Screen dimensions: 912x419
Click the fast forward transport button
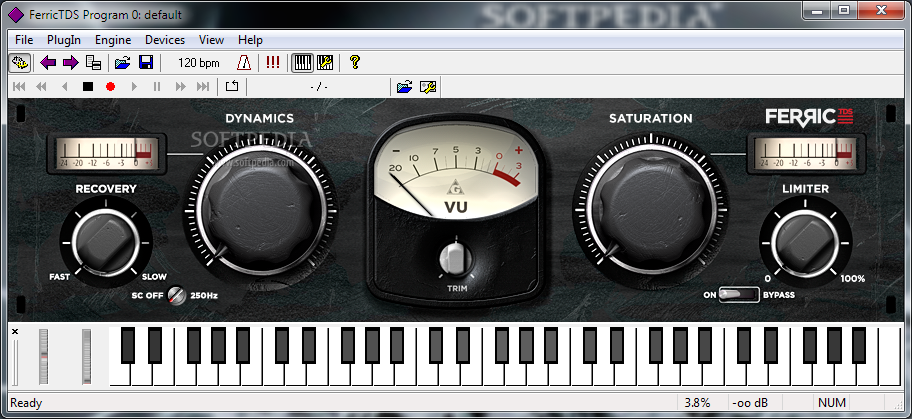pos(181,87)
